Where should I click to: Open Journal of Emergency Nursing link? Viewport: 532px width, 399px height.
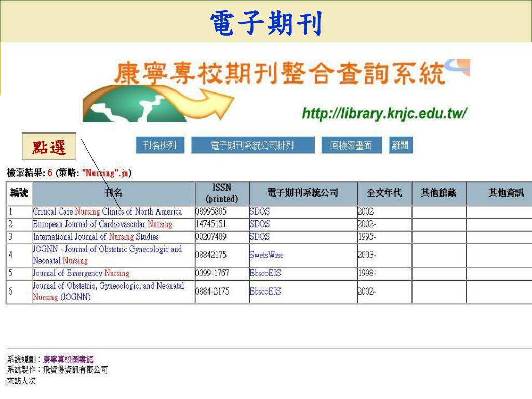coord(81,273)
